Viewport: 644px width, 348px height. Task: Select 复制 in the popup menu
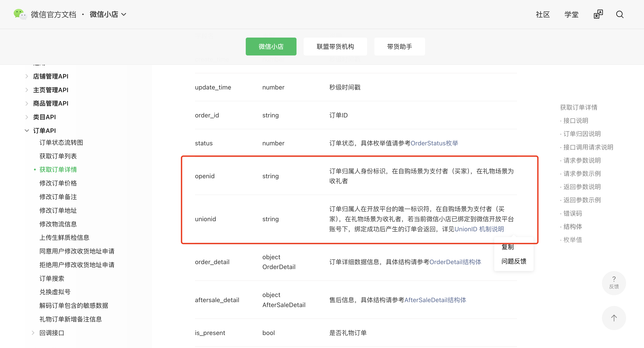pos(508,247)
